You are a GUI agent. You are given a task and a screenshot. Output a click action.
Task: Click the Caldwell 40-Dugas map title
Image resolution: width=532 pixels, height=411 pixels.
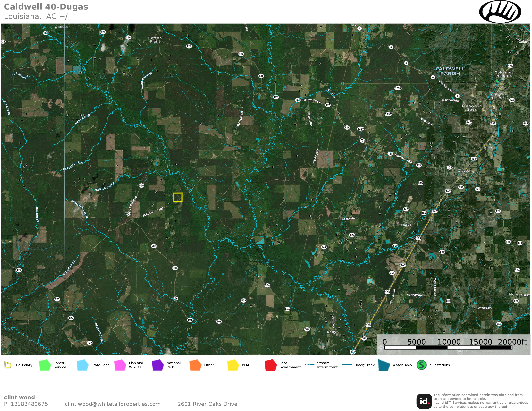coord(46,7)
